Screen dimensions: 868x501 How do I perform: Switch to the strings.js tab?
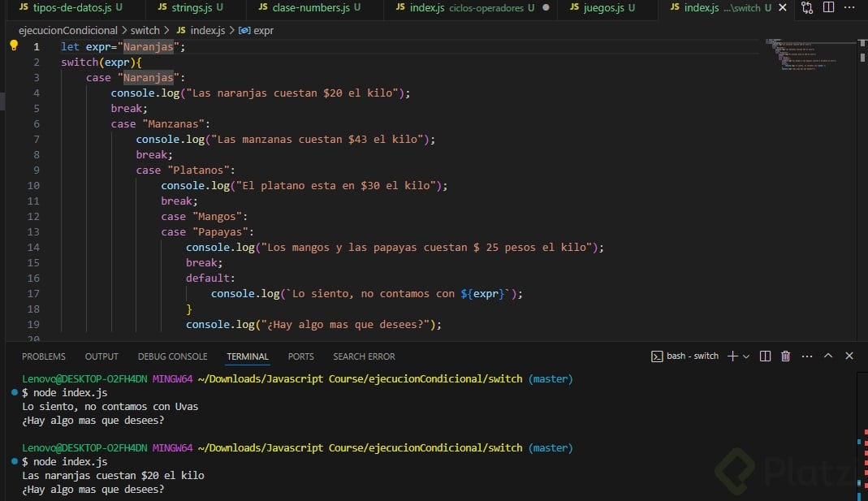(x=191, y=8)
